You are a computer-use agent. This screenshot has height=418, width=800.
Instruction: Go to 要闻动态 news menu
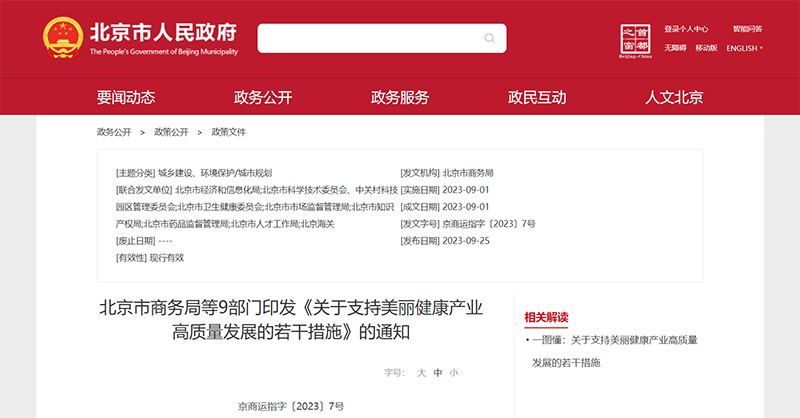[126, 97]
